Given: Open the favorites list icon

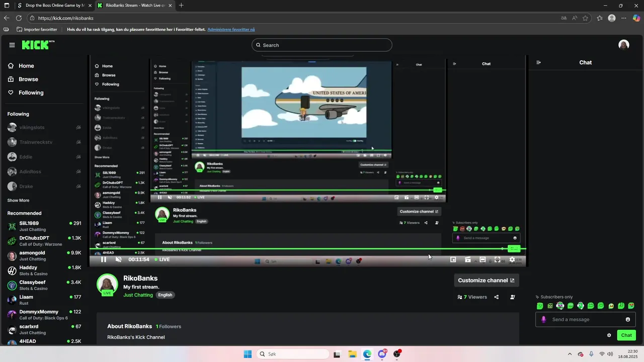Looking at the screenshot, I should (x=600, y=18).
